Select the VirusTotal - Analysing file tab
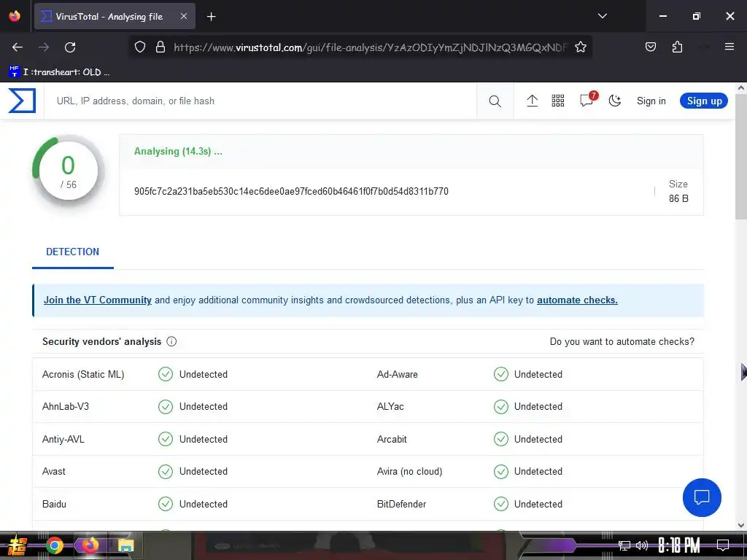Viewport: 747px width, 560px height. 115,16
